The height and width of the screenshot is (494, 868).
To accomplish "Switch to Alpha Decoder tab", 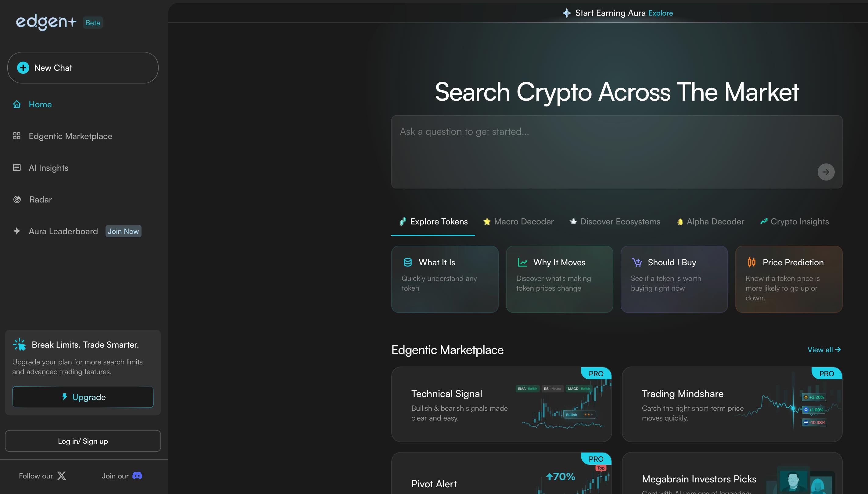I will click(710, 222).
